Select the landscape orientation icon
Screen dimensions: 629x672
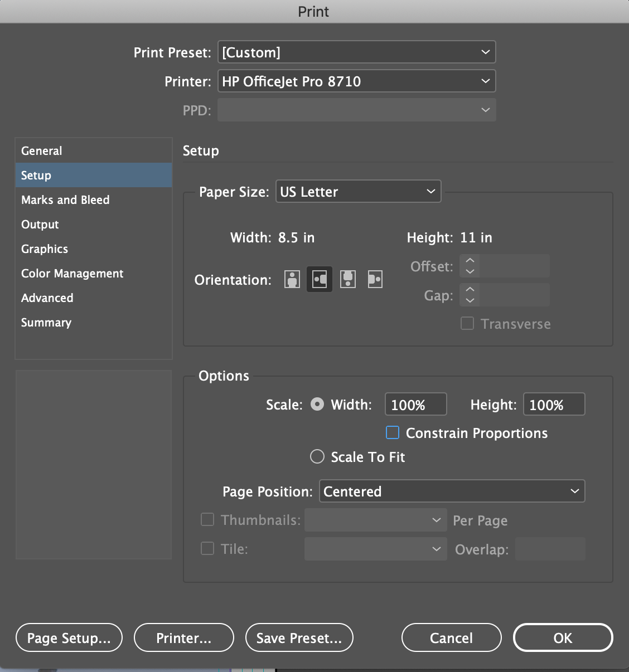[320, 279]
